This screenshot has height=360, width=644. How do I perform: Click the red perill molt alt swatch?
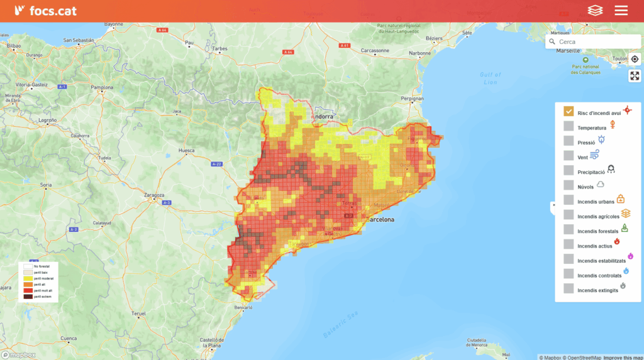pos(28,290)
